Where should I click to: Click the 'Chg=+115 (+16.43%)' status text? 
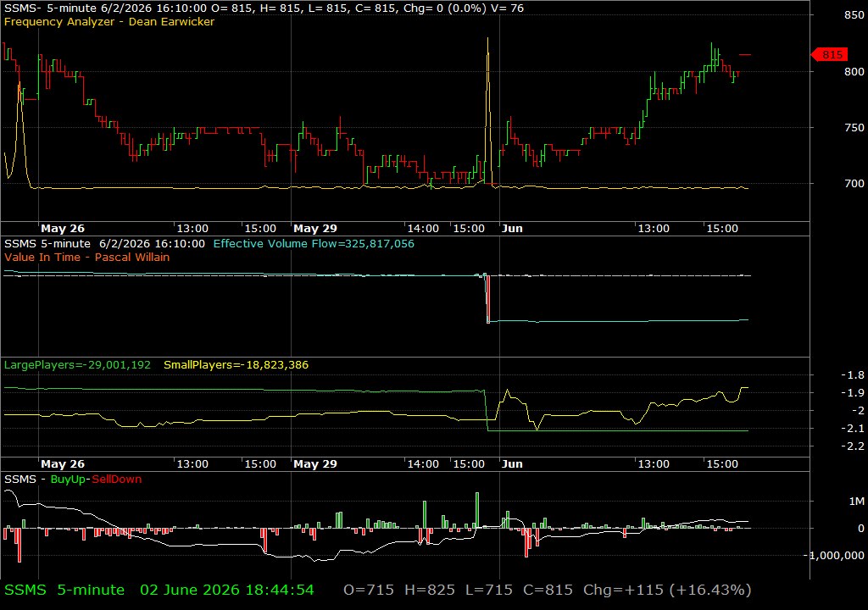pyautogui.click(x=667, y=590)
